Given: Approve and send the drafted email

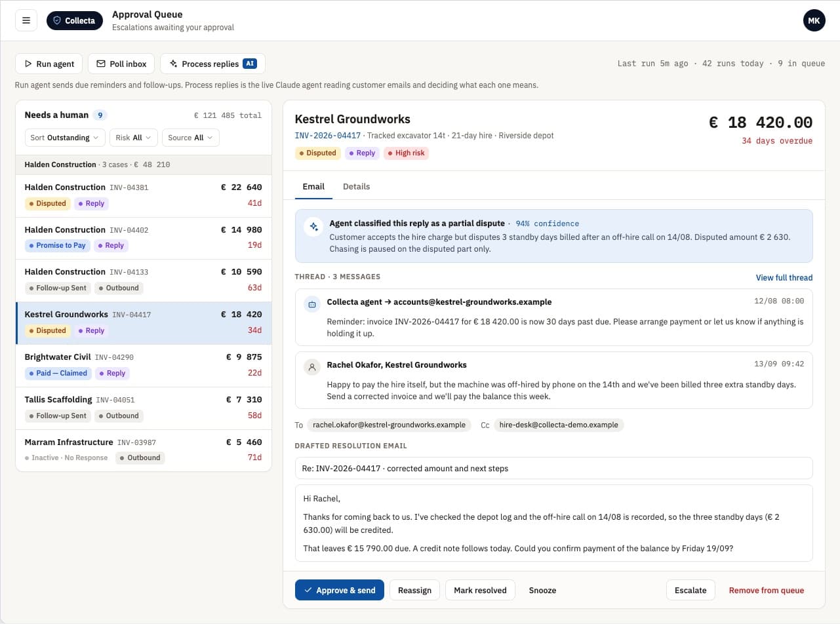Looking at the screenshot, I should pyautogui.click(x=339, y=590).
